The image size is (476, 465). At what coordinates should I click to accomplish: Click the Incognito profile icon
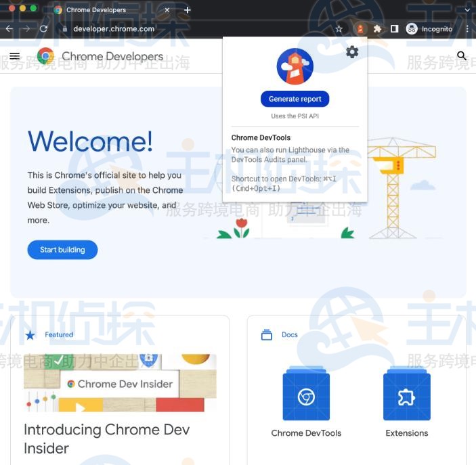pos(412,29)
